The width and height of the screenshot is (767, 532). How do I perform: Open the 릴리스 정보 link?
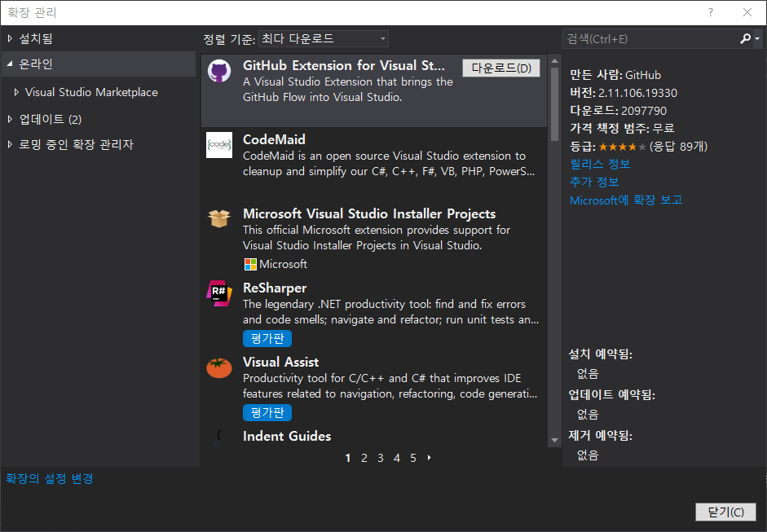pyautogui.click(x=600, y=164)
